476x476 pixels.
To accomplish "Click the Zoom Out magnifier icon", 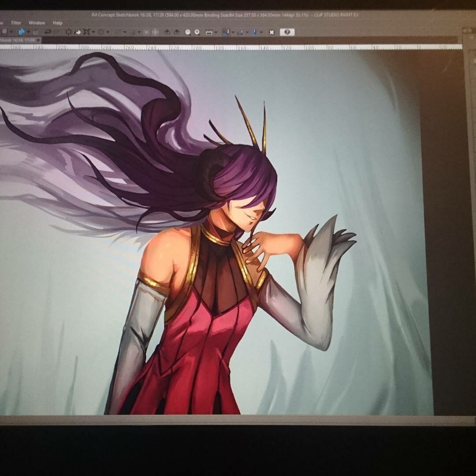I will [188, 32].
